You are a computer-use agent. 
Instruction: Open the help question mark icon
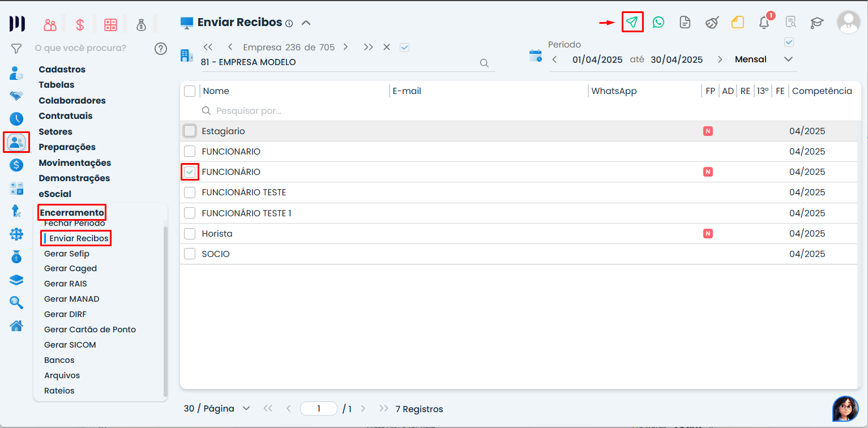click(x=161, y=49)
